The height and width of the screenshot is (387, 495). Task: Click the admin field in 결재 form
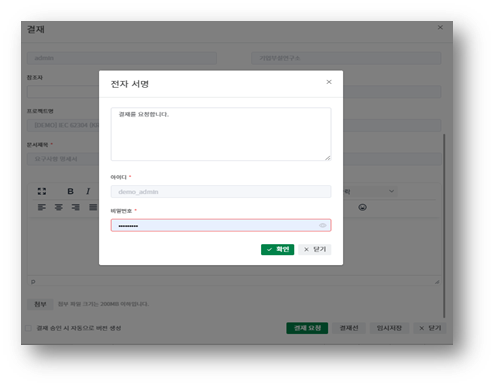point(122,58)
